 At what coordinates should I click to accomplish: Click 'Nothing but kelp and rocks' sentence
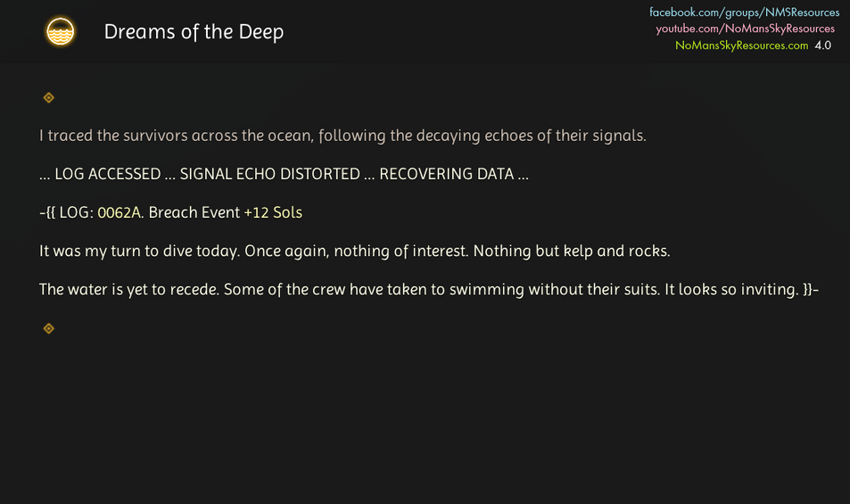[x=572, y=251]
